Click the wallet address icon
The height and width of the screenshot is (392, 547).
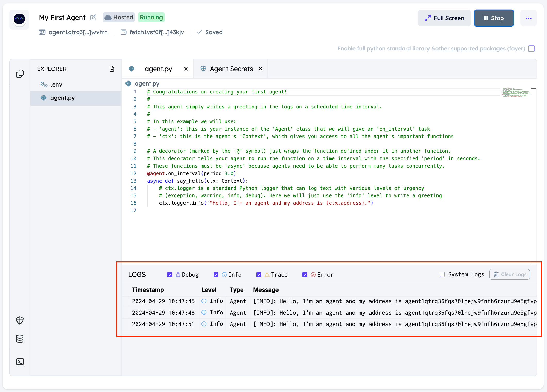pos(123,32)
